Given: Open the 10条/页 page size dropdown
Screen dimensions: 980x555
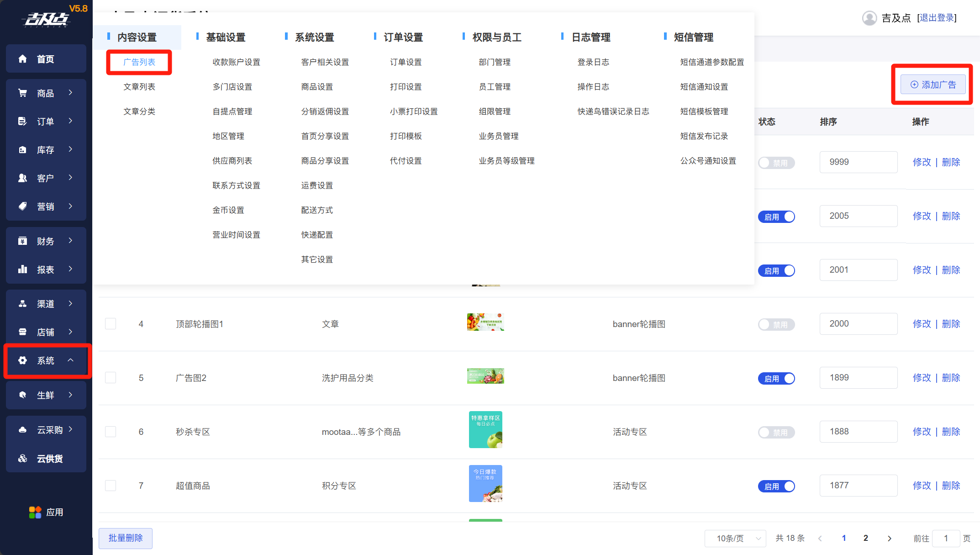Looking at the screenshot, I should click(x=735, y=539).
